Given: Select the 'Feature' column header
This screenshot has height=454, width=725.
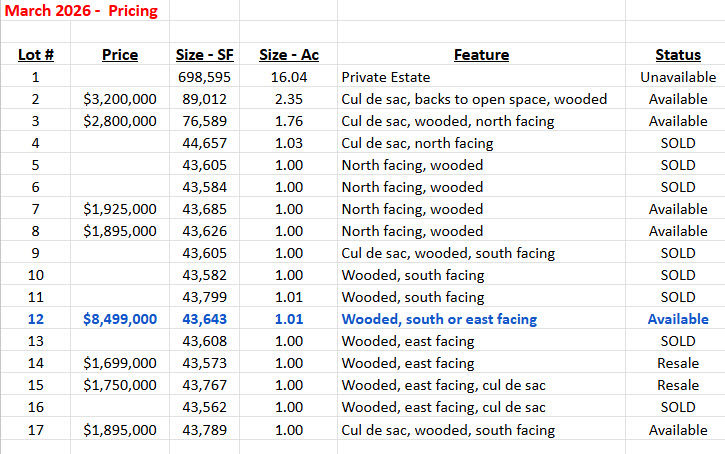Looking at the screenshot, I should tap(481, 55).
